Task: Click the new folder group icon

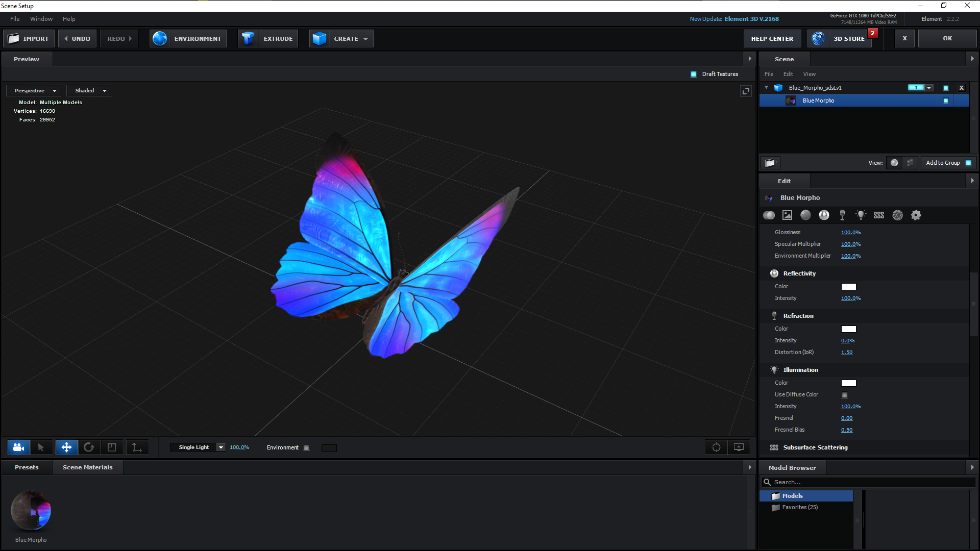Action: click(771, 163)
